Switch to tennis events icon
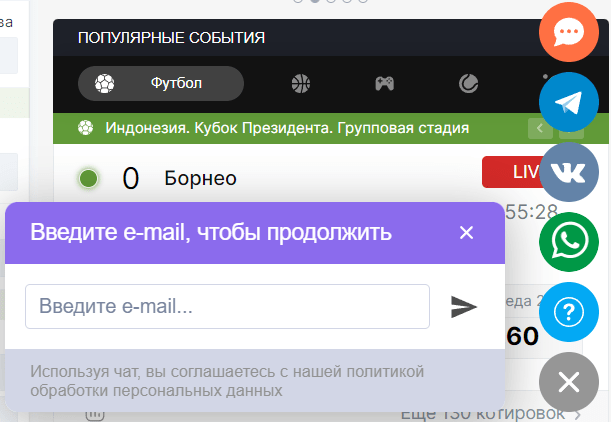This screenshot has height=422, width=611. click(468, 83)
